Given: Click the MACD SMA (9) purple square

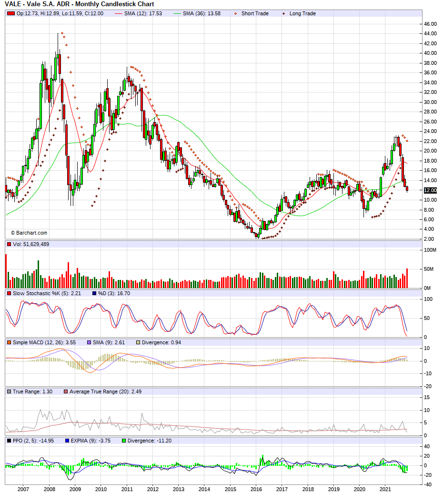Looking at the screenshot, I should point(89,343).
